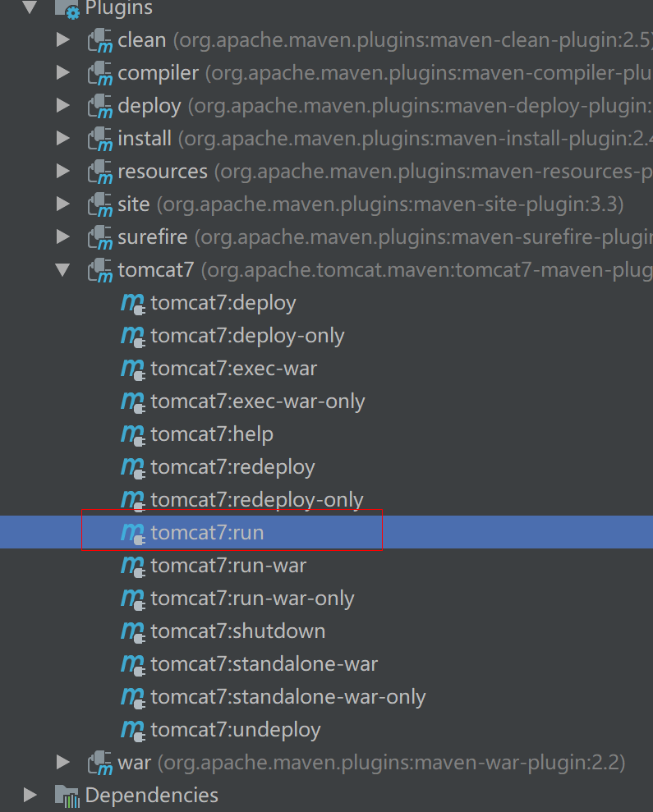Select the site plugin label
Viewport: 653px width, 812px height.
coord(134,204)
